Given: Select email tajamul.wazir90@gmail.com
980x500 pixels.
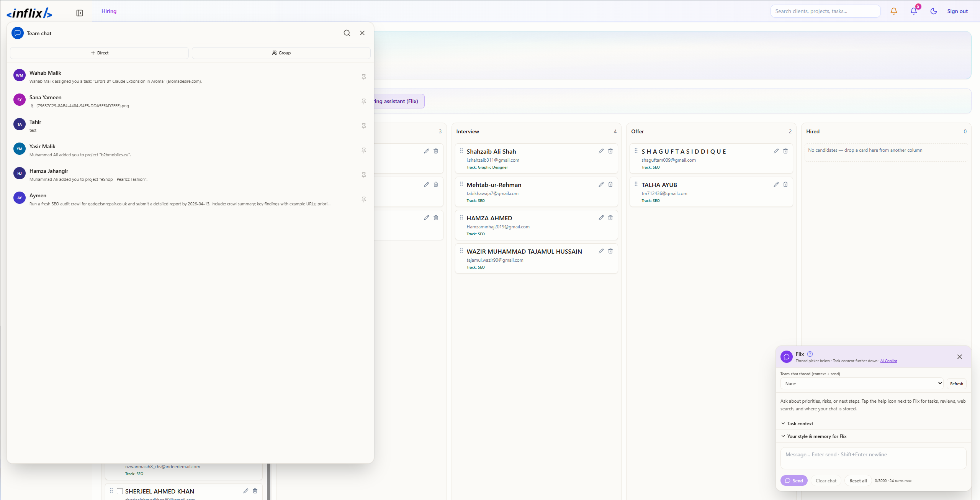Looking at the screenshot, I should tap(495, 260).
